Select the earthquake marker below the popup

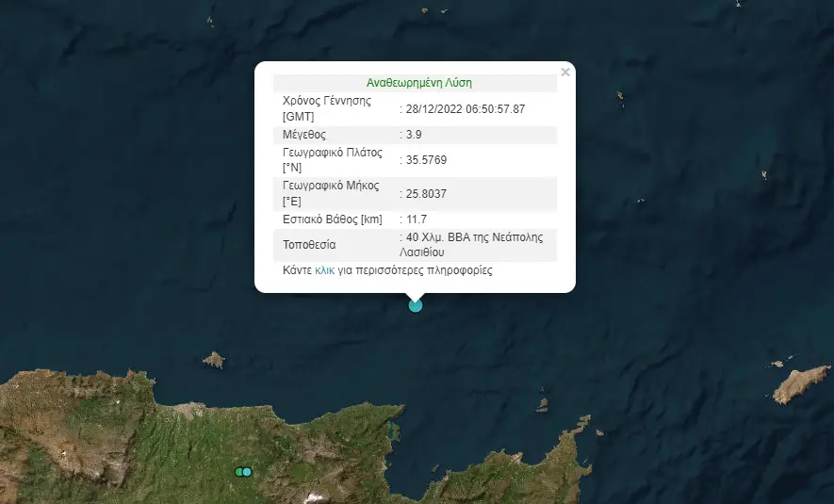coord(416,305)
